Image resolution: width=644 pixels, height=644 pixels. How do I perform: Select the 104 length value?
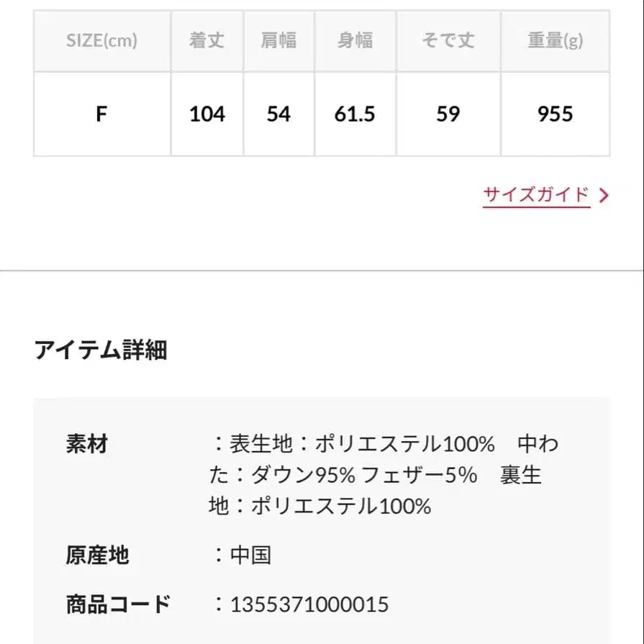click(x=207, y=114)
